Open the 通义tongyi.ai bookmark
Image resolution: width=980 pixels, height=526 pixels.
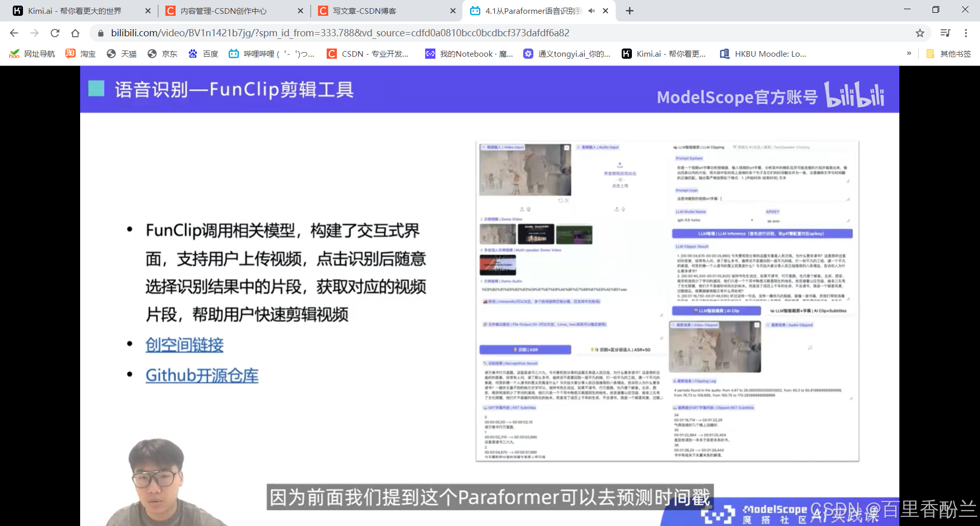tap(567, 54)
